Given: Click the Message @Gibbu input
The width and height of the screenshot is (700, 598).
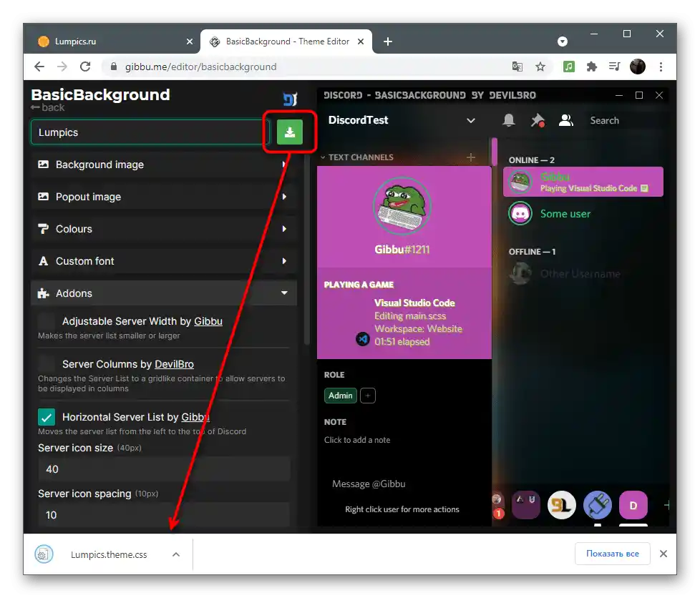Looking at the screenshot, I should coord(369,484).
